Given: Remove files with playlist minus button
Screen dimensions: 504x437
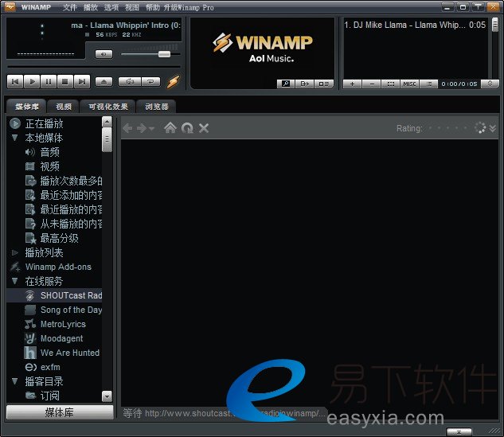Looking at the screenshot, I should 372,84.
